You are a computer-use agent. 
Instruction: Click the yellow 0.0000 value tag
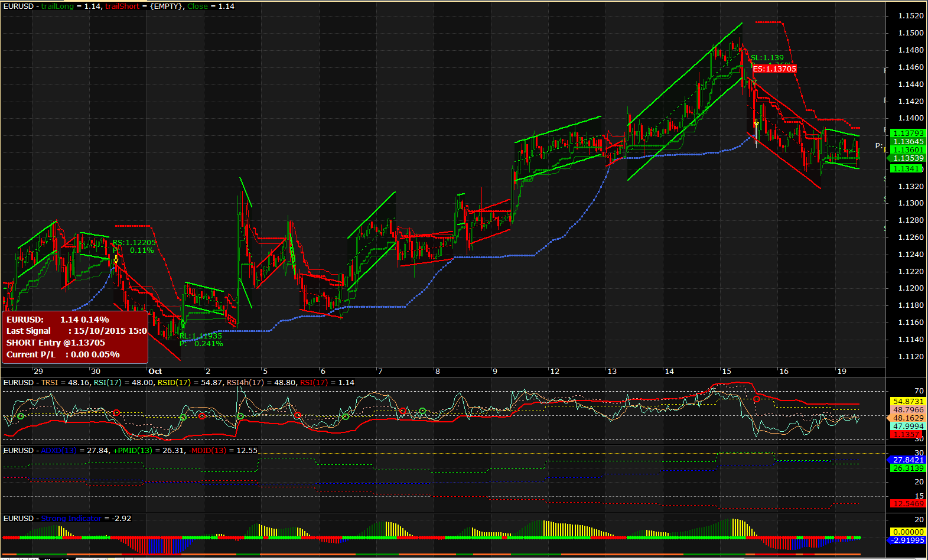tap(907, 532)
